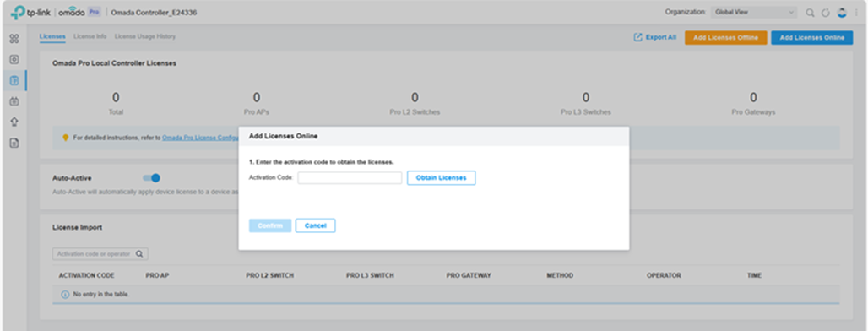Click the Pro APs count label
The height and width of the screenshot is (331, 868).
(257, 112)
